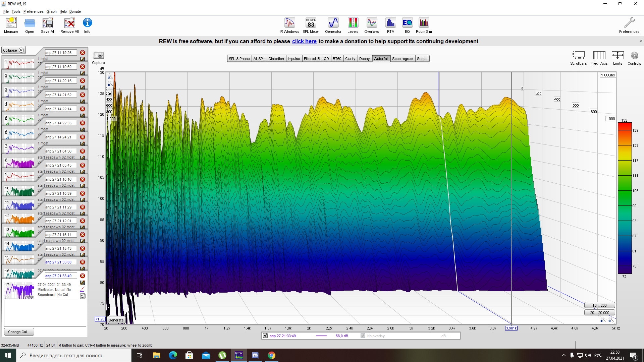Screen dimensions: 644x362
Task: Toggle the measurement trace checkbox in the legend
Action: click(265, 336)
